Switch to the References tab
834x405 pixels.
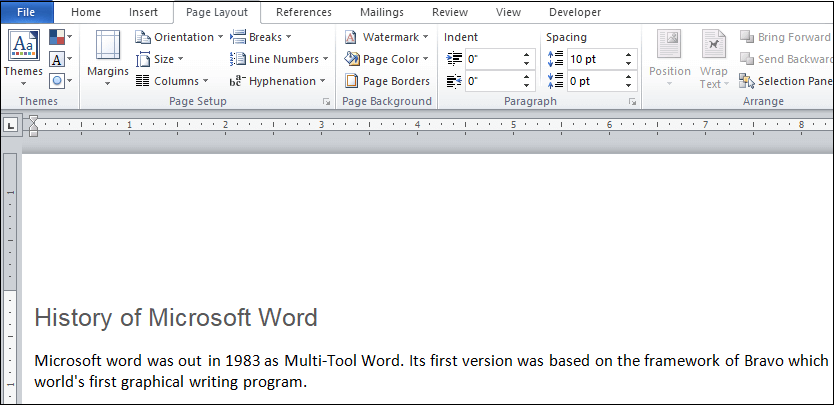(304, 12)
